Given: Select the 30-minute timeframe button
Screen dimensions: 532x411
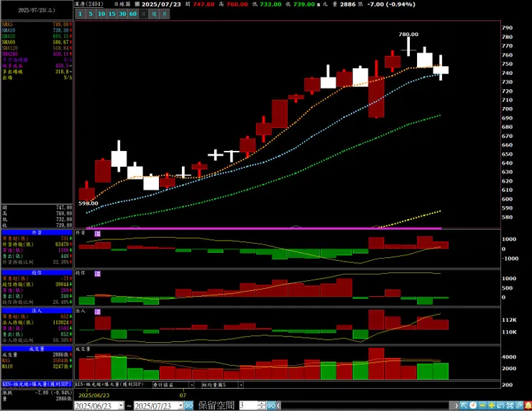Looking at the screenshot, I should (x=122, y=14).
